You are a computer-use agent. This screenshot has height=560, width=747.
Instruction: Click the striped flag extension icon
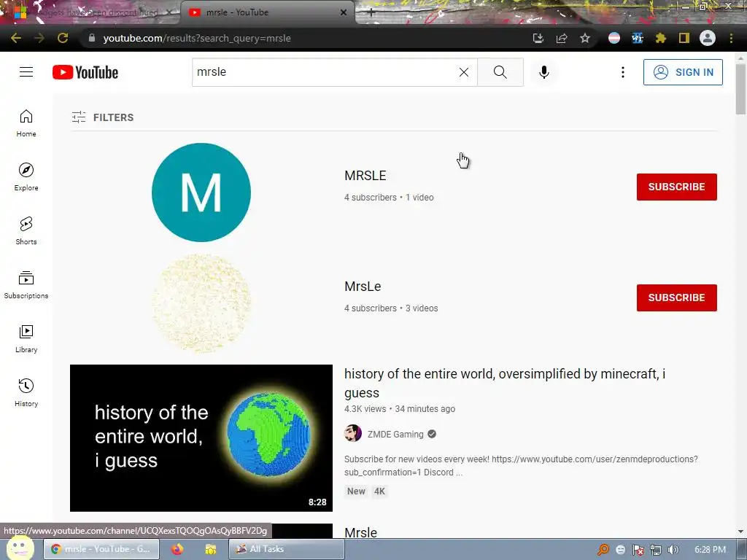[x=614, y=38]
